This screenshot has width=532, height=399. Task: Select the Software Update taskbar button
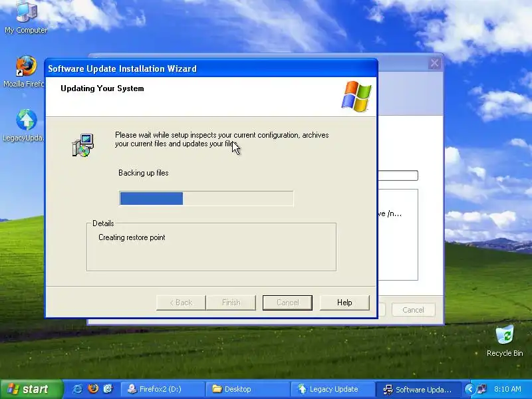(418, 389)
